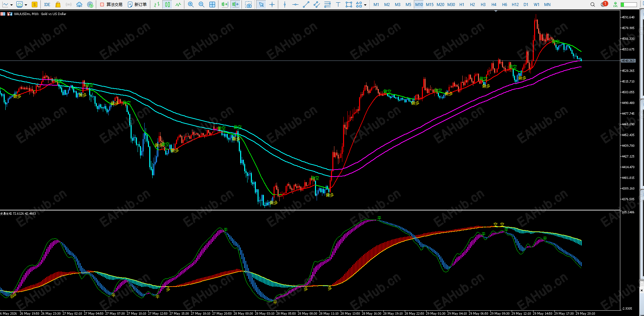Open the notifications icon with red badge
This screenshot has width=644, height=316.
tap(604, 4)
